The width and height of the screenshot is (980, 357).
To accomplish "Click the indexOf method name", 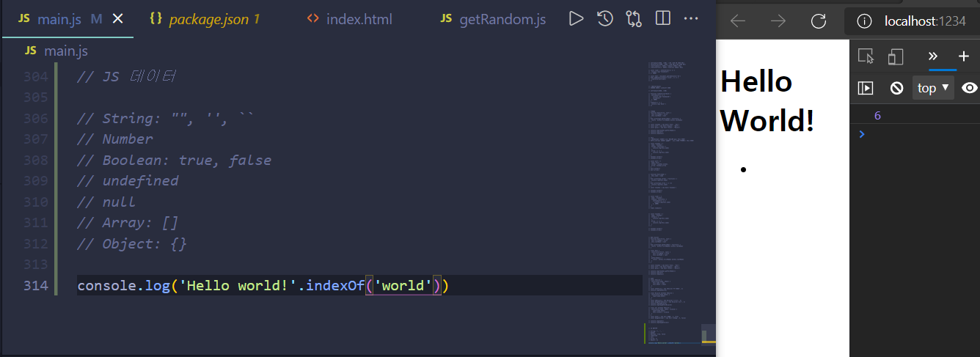I will click(x=334, y=285).
